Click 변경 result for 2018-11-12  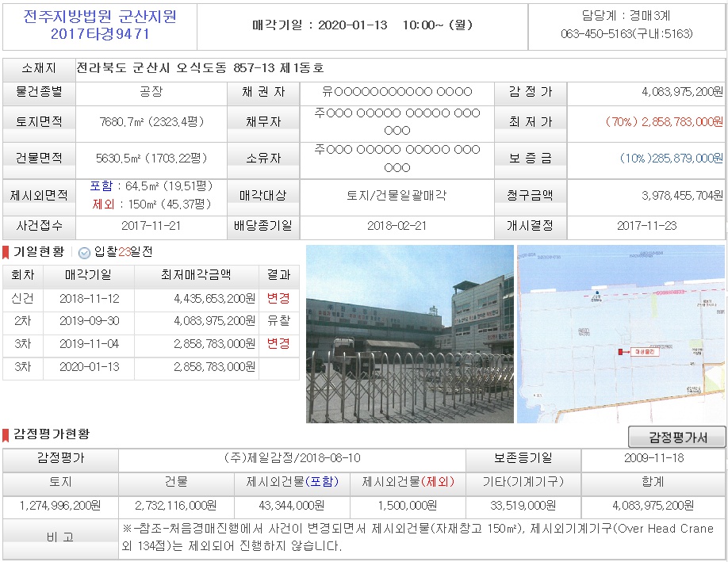tap(278, 298)
